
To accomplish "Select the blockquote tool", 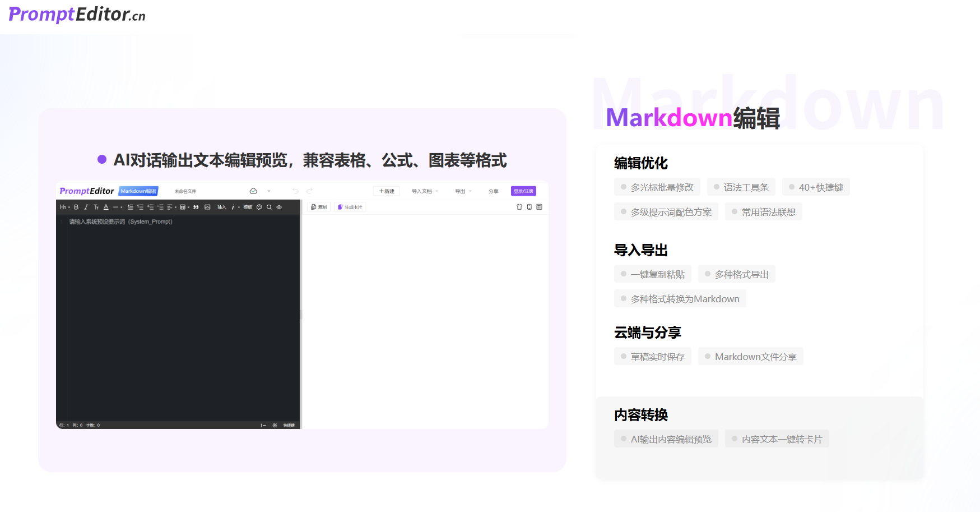I will click(x=196, y=206).
